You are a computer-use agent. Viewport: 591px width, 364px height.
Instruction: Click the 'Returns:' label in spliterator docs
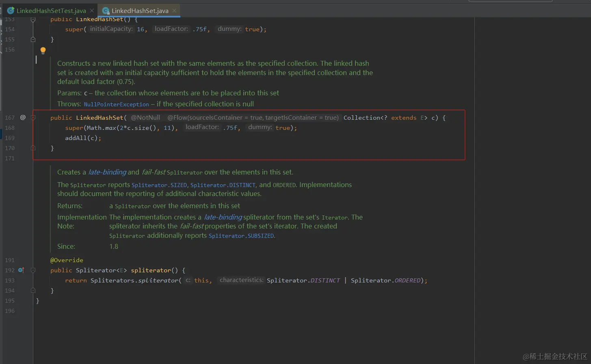(70, 206)
